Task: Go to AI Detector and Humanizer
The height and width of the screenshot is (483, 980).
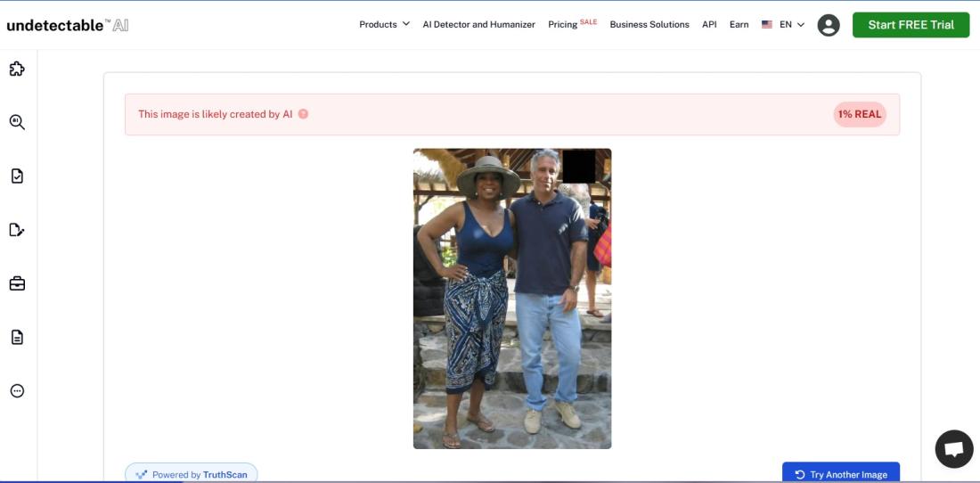Action: point(478,25)
